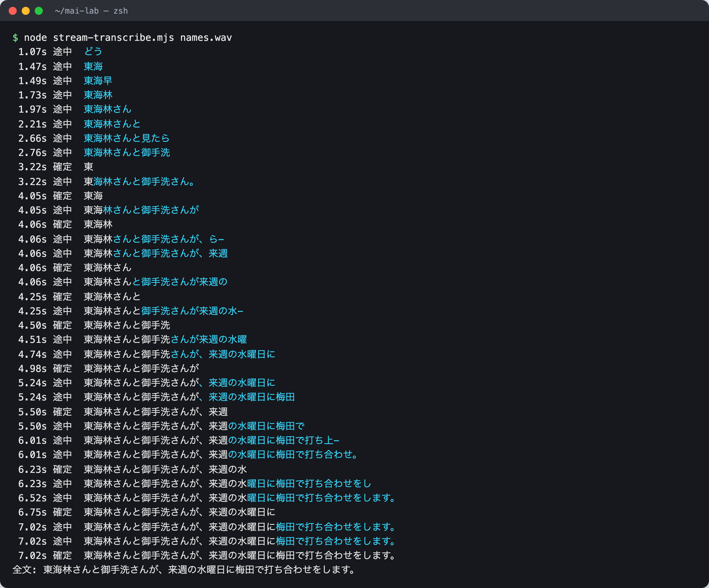Click the names.wav argument in command
The height and width of the screenshot is (588, 709).
coord(206,37)
